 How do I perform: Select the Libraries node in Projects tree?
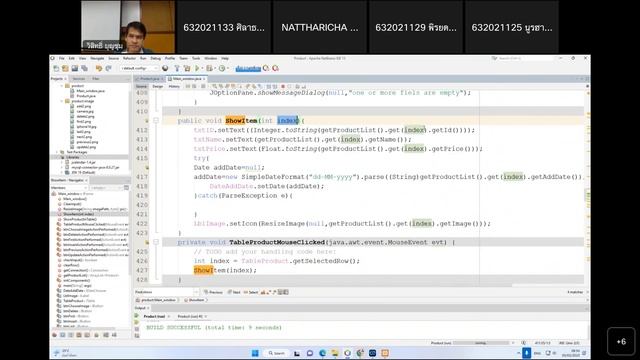click(72, 157)
